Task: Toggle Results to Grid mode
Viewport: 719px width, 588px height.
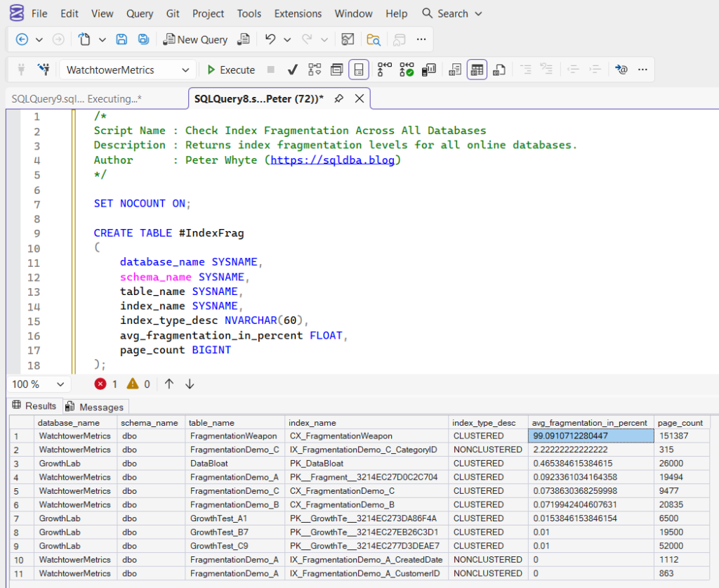Action: (x=477, y=70)
